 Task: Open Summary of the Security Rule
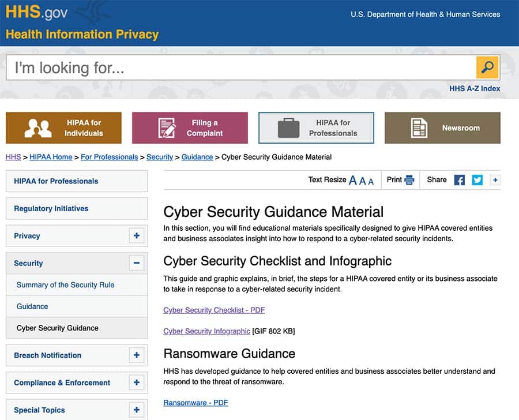click(x=65, y=285)
